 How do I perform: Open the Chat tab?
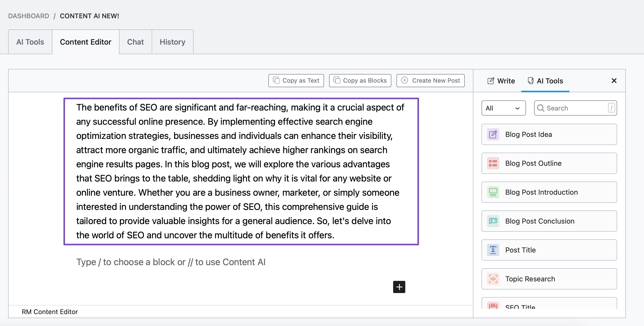[135, 42]
